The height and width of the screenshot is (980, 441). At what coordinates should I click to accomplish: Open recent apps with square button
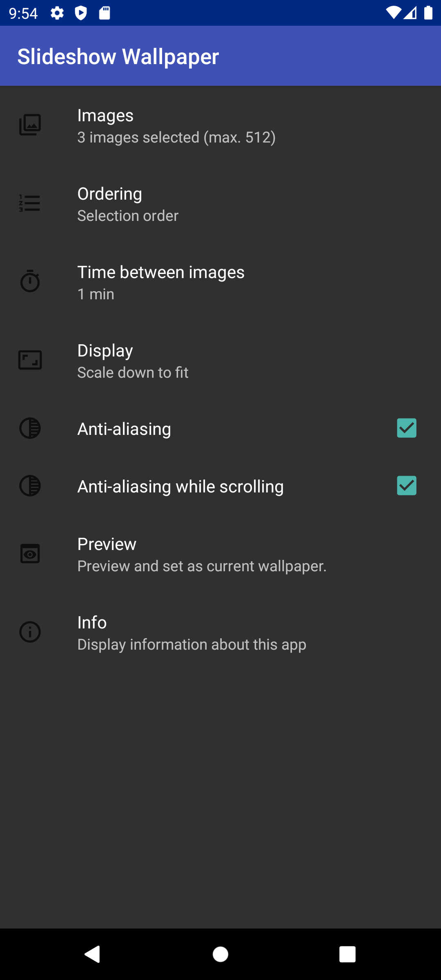(x=347, y=955)
